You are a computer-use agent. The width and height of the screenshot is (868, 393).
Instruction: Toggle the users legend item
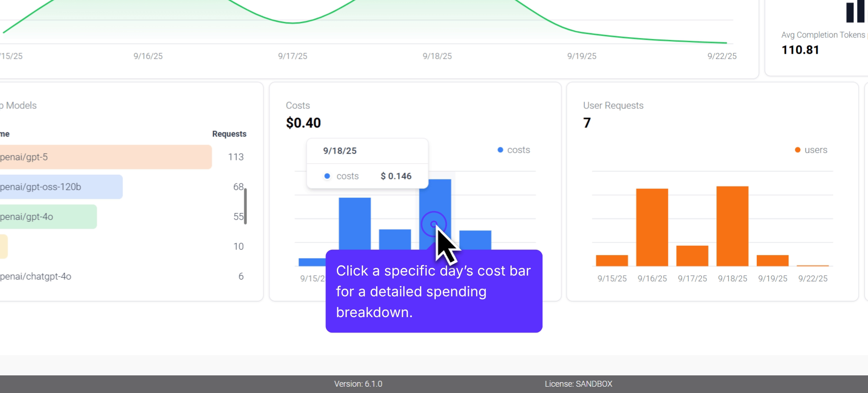coord(811,150)
